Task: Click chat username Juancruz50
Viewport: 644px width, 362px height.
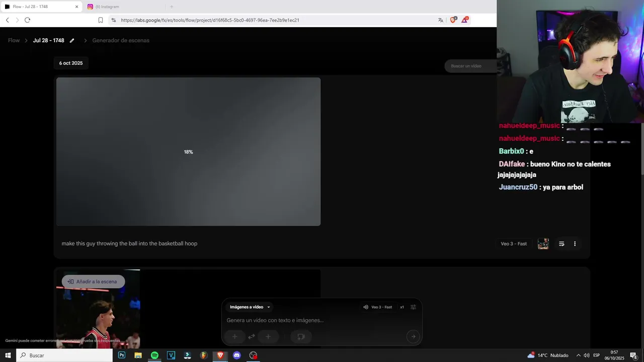Action: click(518, 187)
